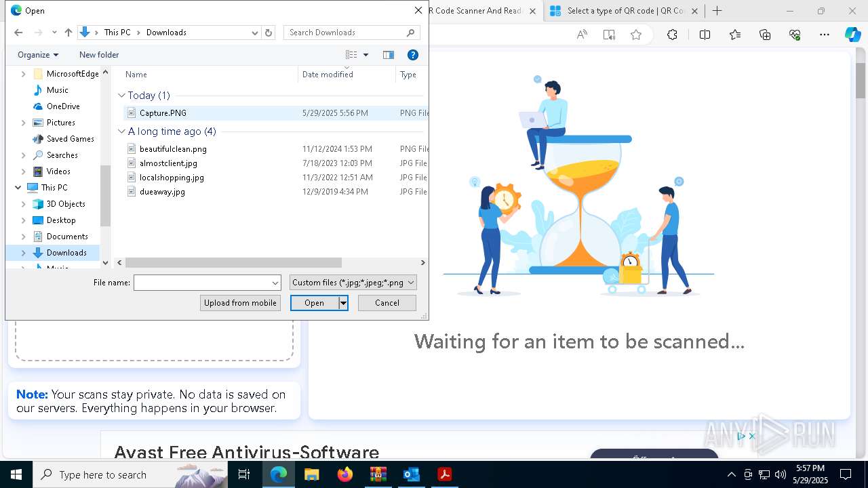Viewport: 868px width, 488px height.
Task: Expand the Searches tree node
Action: [x=24, y=155]
